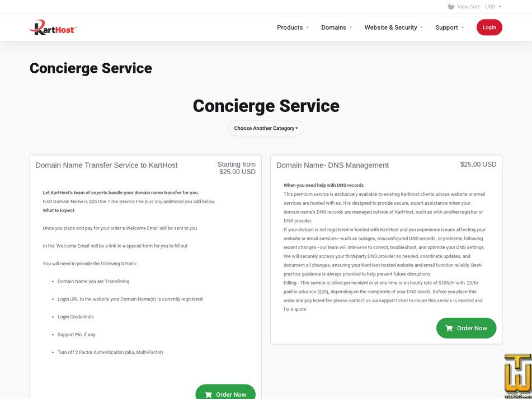Click the Domain Name- DNS Management title
The height and width of the screenshot is (399, 532).
pyautogui.click(x=332, y=165)
